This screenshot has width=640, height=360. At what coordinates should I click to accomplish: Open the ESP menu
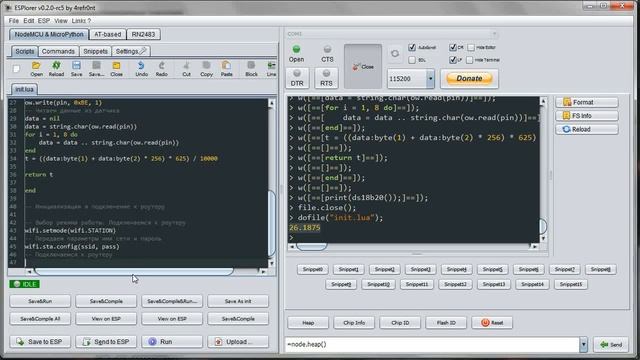44,20
